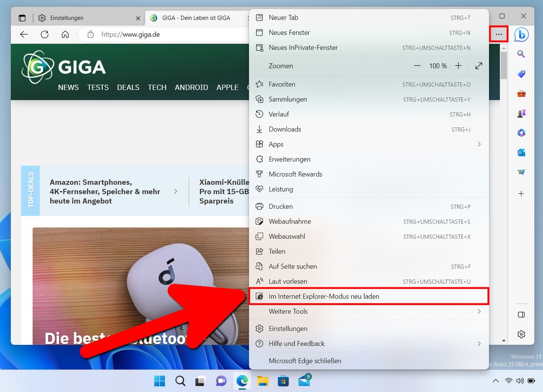The height and width of the screenshot is (392, 543).
Task: Open Bing Chat in the sidebar
Action: [x=521, y=35]
